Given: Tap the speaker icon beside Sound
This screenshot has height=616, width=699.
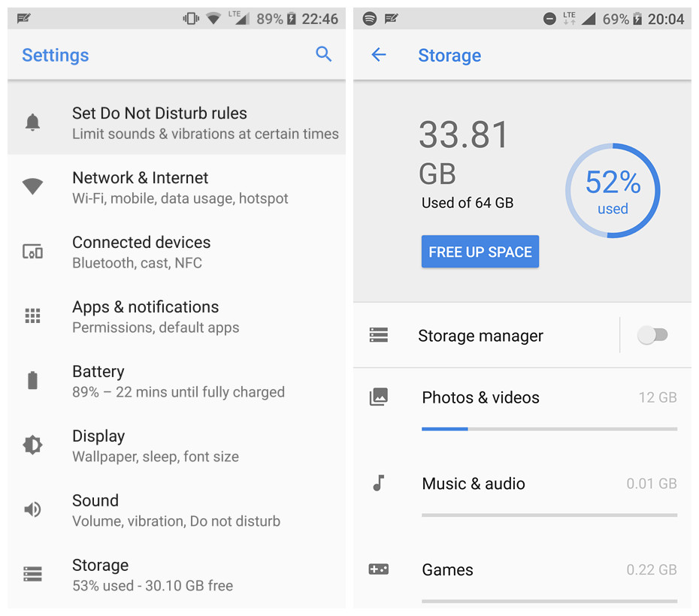Looking at the screenshot, I should pyautogui.click(x=32, y=509).
